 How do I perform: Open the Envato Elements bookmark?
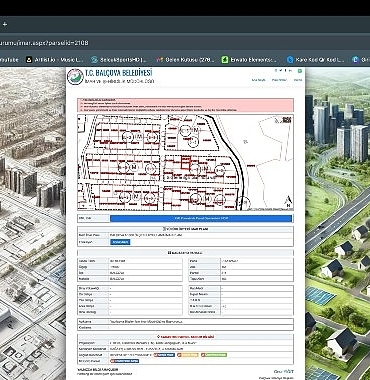[x=250, y=60]
